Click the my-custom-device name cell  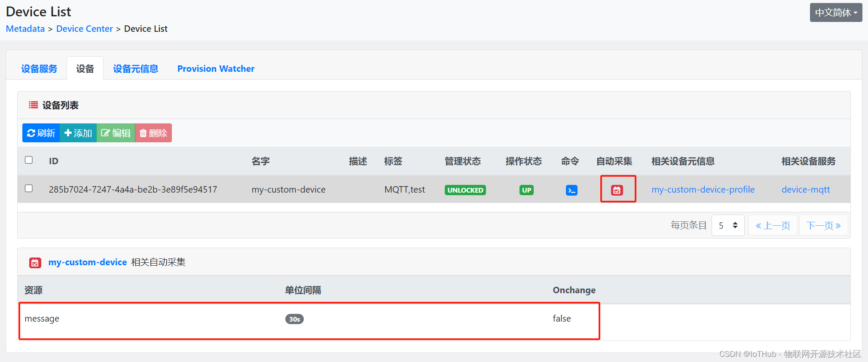pos(289,190)
